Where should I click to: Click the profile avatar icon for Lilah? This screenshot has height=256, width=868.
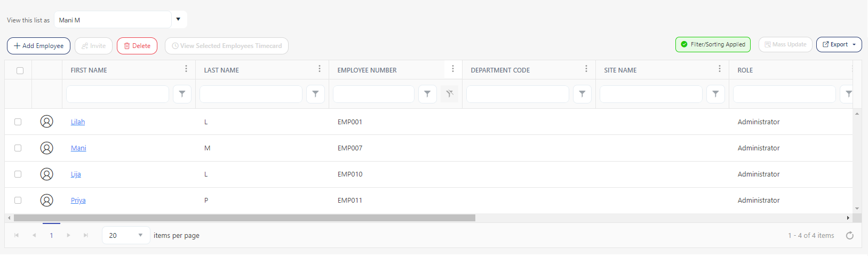point(47,122)
